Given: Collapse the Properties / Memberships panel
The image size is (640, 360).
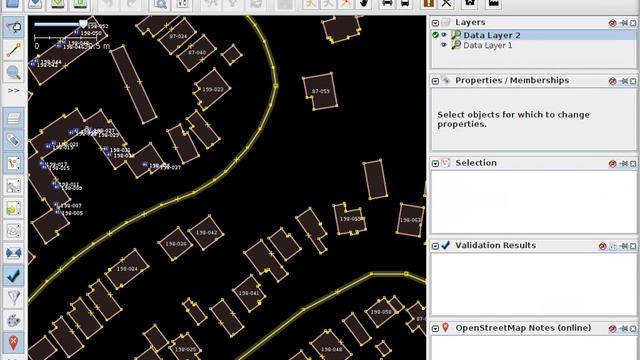Looking at the screenshot, I should pyautogui.click(x=435, y=81).
